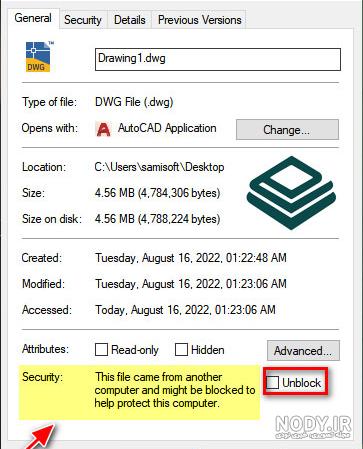Switch to the General tab
Screen dimensions: 363x449
(33, 18)
